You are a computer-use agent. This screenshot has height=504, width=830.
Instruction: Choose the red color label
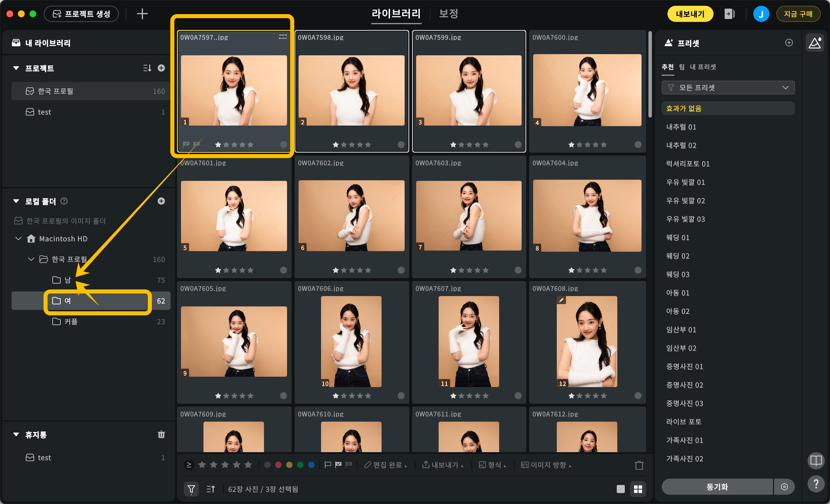point(278,465)
